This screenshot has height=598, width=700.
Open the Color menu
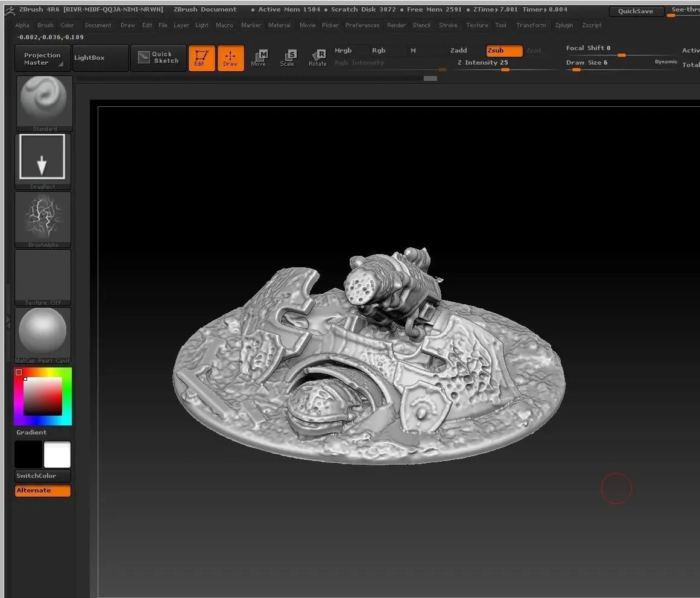(68, 25)
